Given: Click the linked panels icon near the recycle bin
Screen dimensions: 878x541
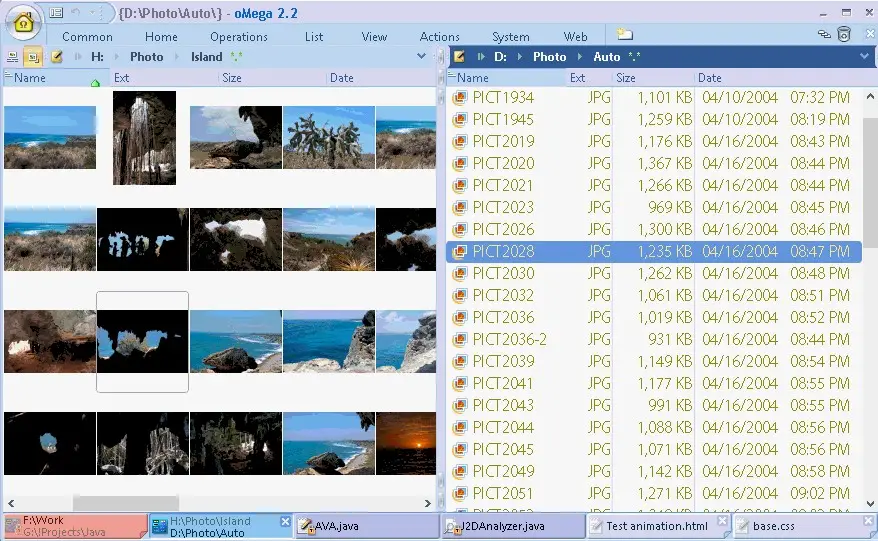Looking at the screenshot, I should (x=824, y=35).
